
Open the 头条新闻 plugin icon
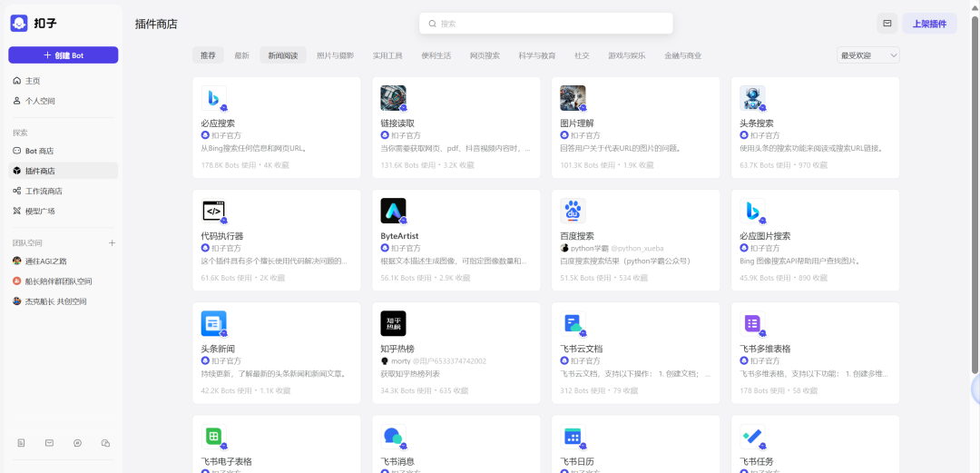pos(214,323)
